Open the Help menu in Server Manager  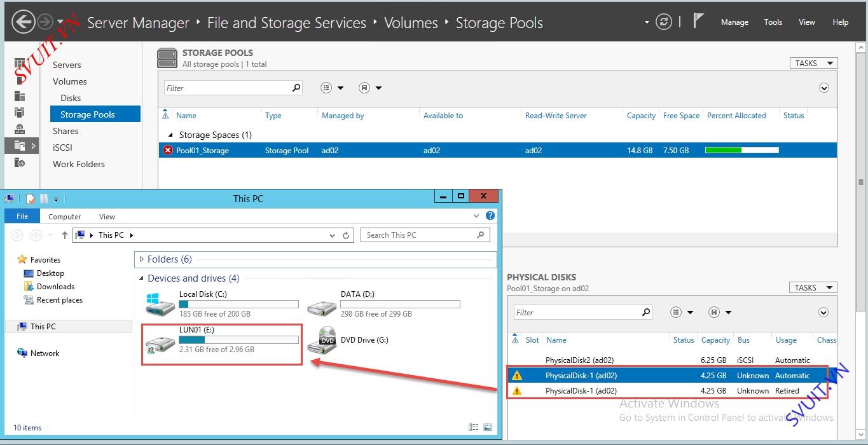coord(841,22)
